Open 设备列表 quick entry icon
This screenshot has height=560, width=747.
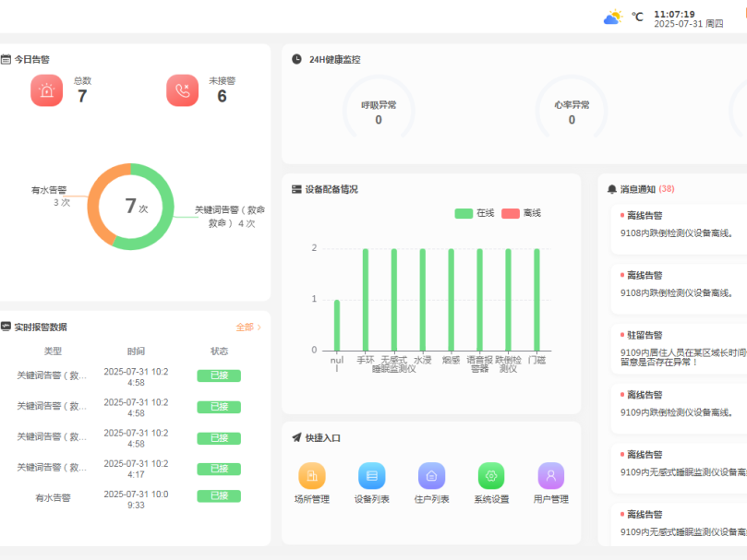[372, 476]
